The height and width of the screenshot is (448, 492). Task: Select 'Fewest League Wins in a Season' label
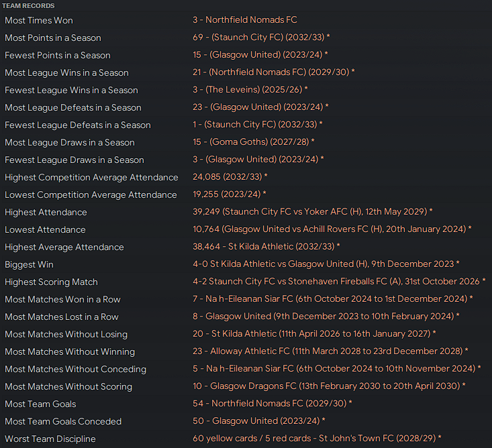click(x=72, y=91)
